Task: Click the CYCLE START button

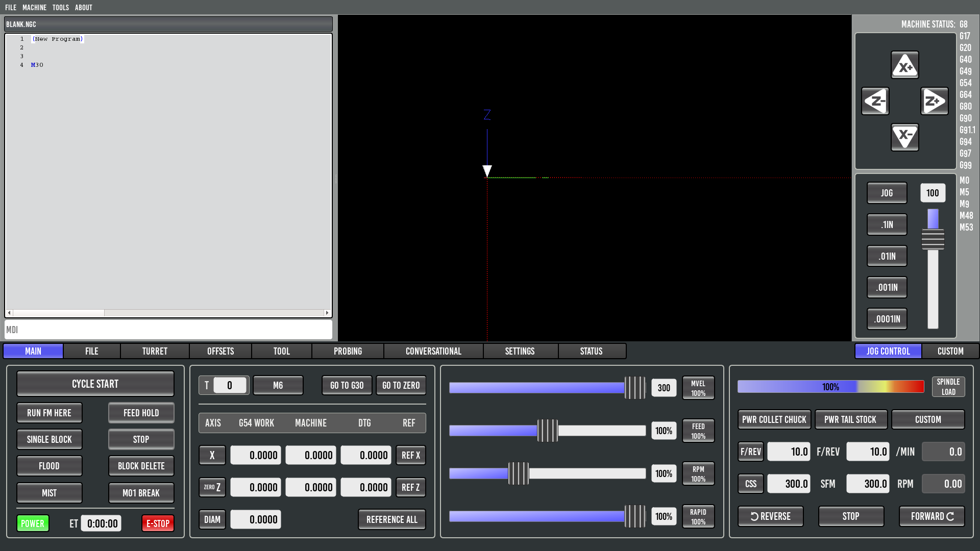Action: 95,384
